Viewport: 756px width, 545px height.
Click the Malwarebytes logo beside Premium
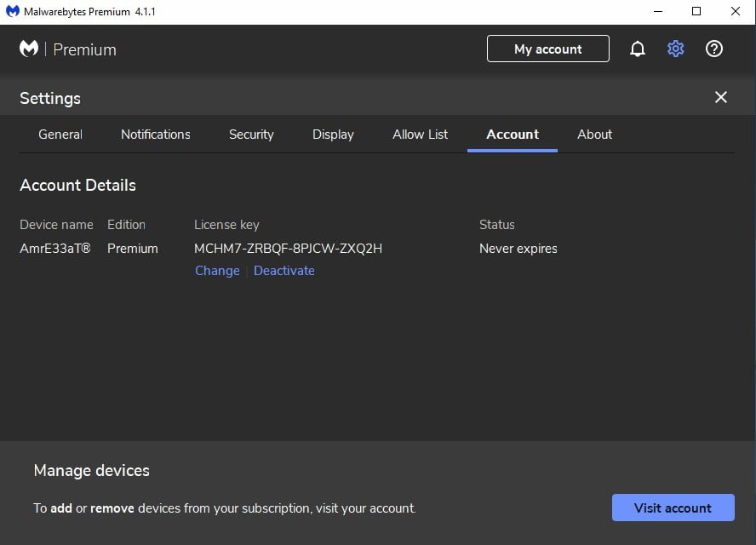(x=29, y=49)
